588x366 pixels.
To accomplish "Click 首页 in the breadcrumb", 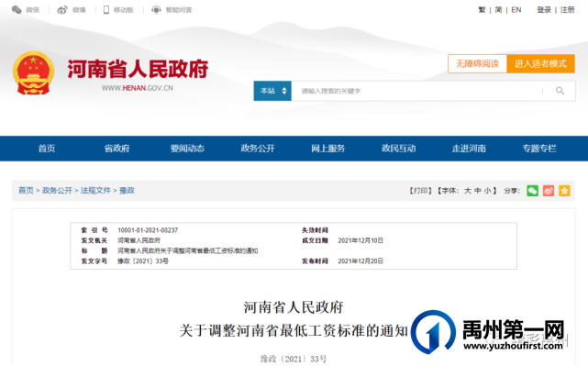I will tap(26, 191).
